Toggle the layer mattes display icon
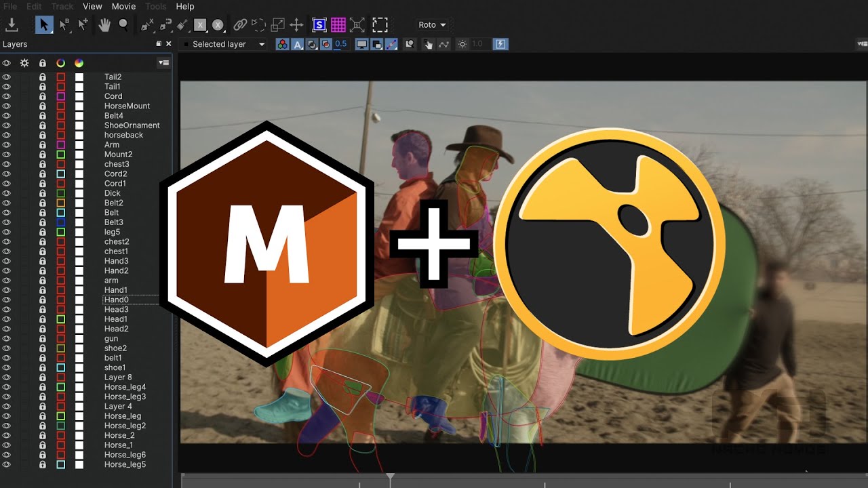Image resolution: width=868 pixels, height=488 pixels. pyautogui.click(x=312, y=44)
